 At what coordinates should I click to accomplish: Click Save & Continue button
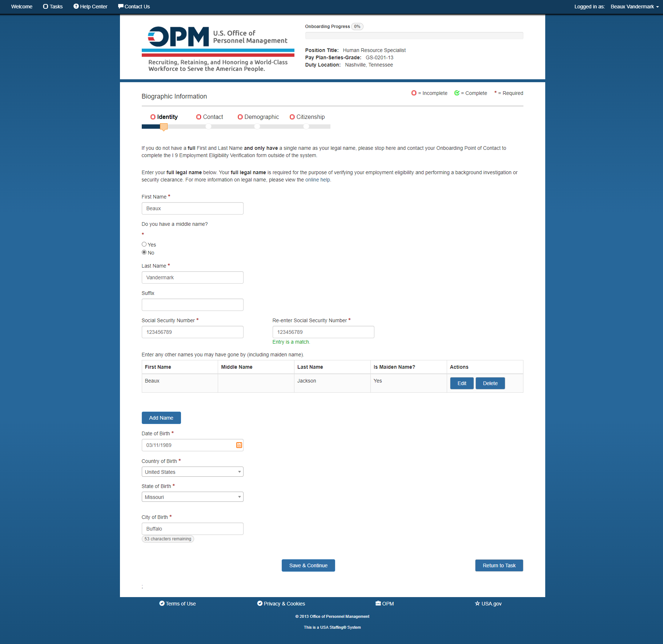tap(308, 565)
